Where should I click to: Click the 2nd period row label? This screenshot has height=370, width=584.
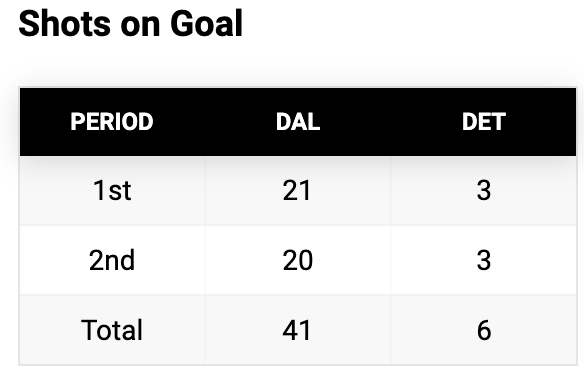pyautogui.click(x=112, y=260)
